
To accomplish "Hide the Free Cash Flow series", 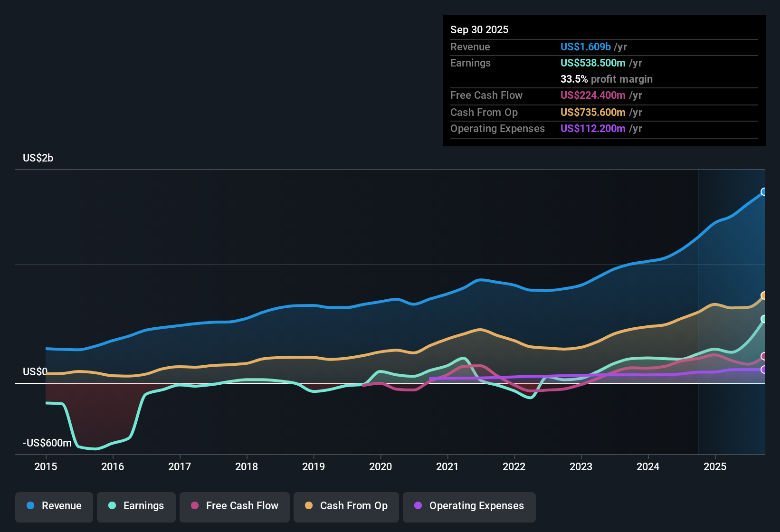I will (234, 506).
